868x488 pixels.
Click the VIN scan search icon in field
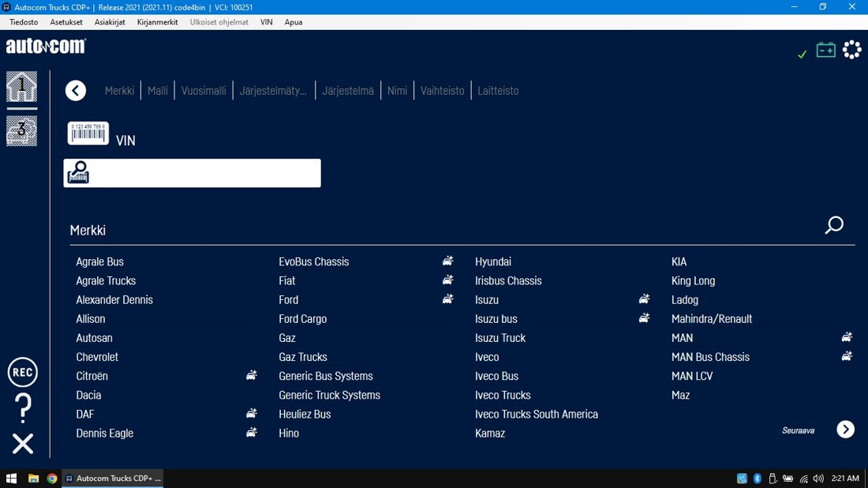[x=78, y=173]
